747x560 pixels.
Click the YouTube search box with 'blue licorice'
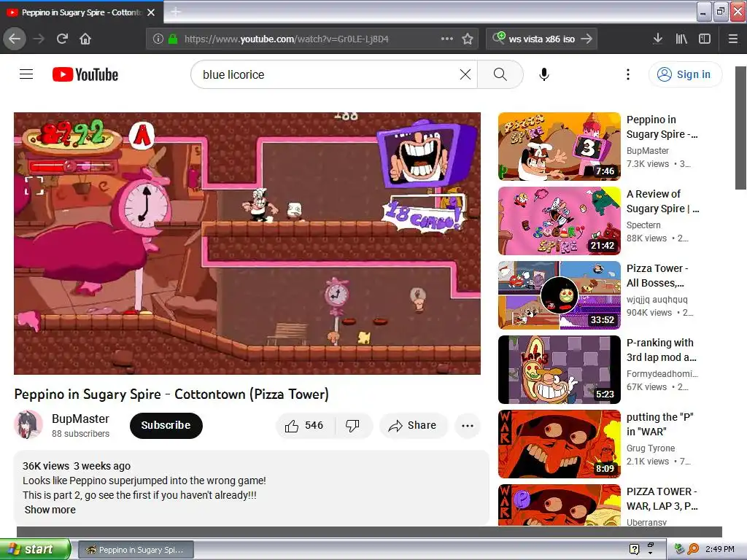(x=328, y=74)
